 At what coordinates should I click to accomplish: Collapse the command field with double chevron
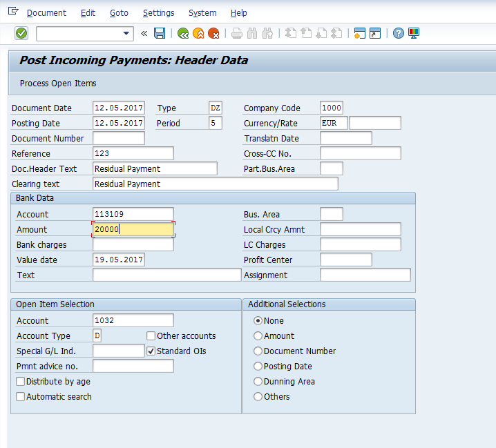point(144,33)
